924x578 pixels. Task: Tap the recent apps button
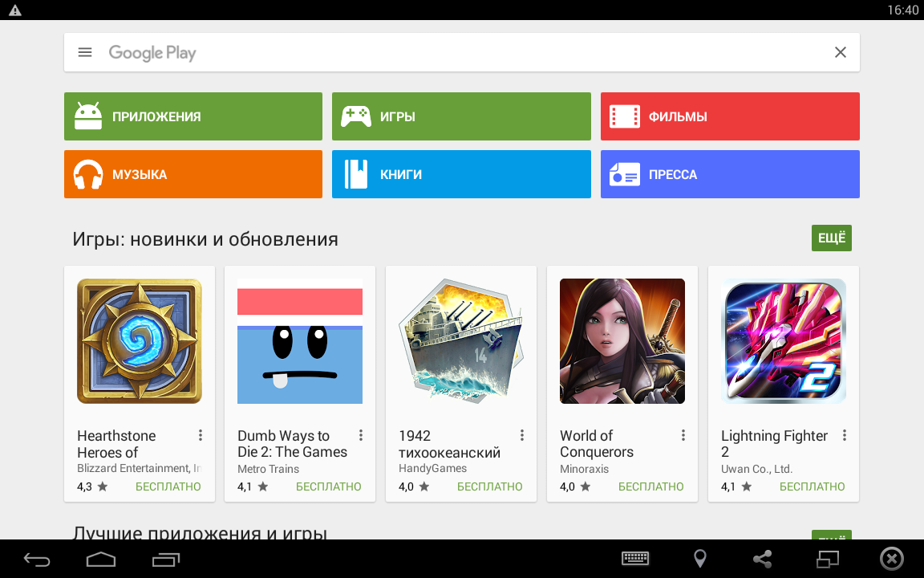(x=165, y=559)
